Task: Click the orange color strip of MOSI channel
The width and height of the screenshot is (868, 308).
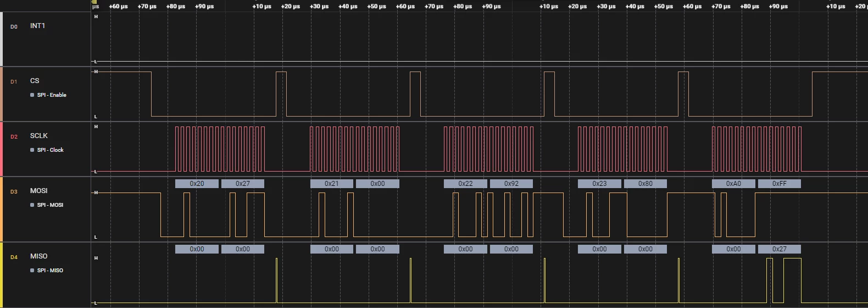Action: point(1,209)
